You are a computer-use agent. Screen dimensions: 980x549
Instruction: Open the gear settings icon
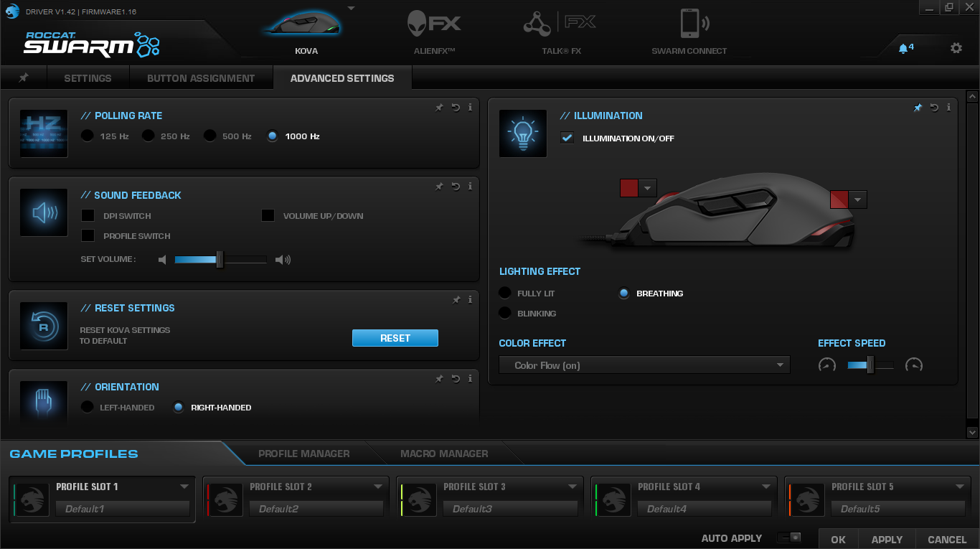(x=956, y=48)
